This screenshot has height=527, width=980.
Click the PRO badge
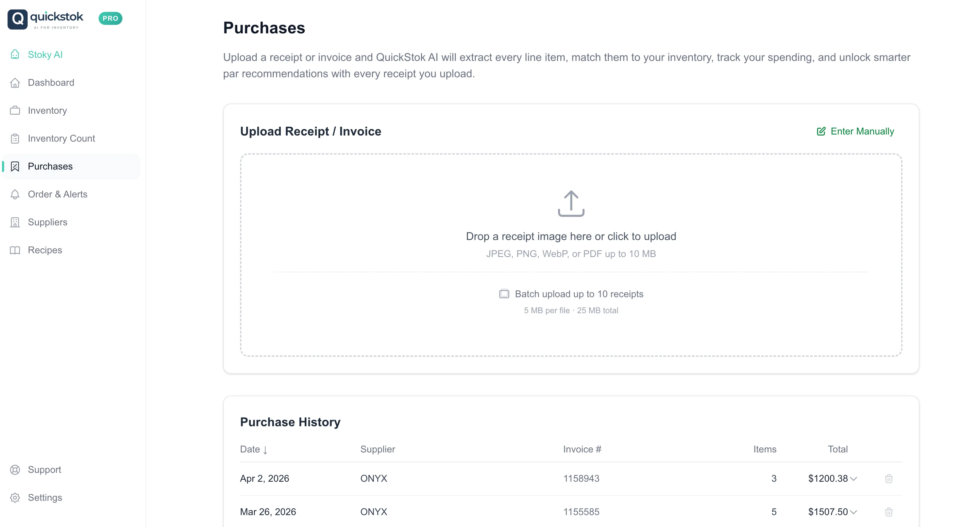click(x=110, y=18)
